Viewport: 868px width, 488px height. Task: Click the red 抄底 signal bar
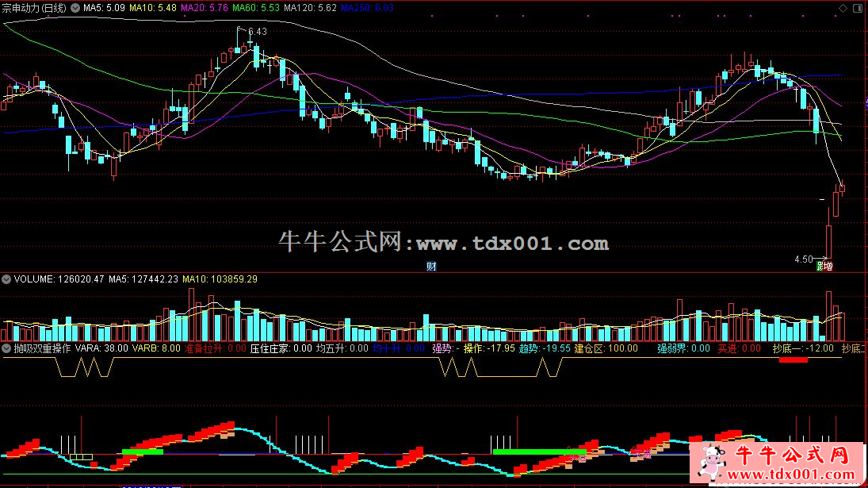(793, 360)
